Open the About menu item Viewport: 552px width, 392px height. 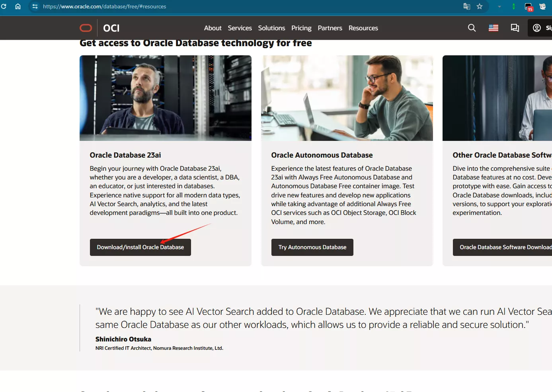[x=213, y=28]
